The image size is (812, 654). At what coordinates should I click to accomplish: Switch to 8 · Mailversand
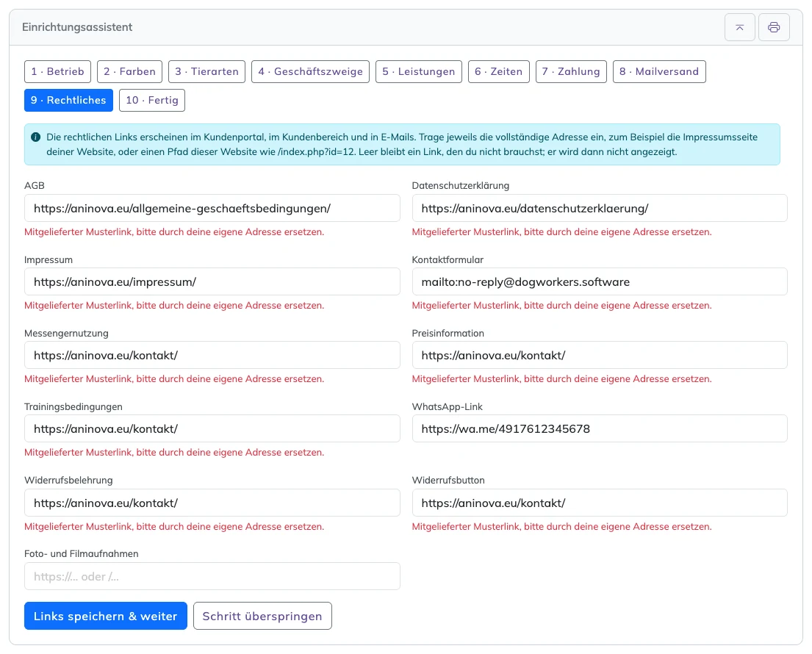tap(659, 71)
